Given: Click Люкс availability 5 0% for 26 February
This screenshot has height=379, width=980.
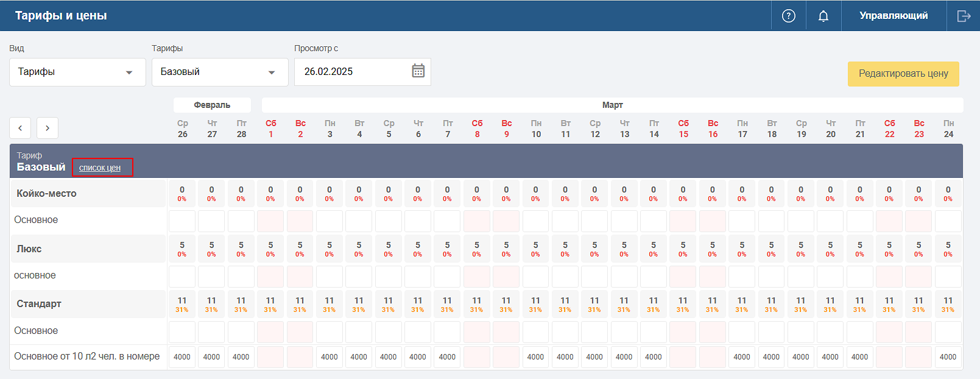Looking at the screenshot, I should click(182, 249).
